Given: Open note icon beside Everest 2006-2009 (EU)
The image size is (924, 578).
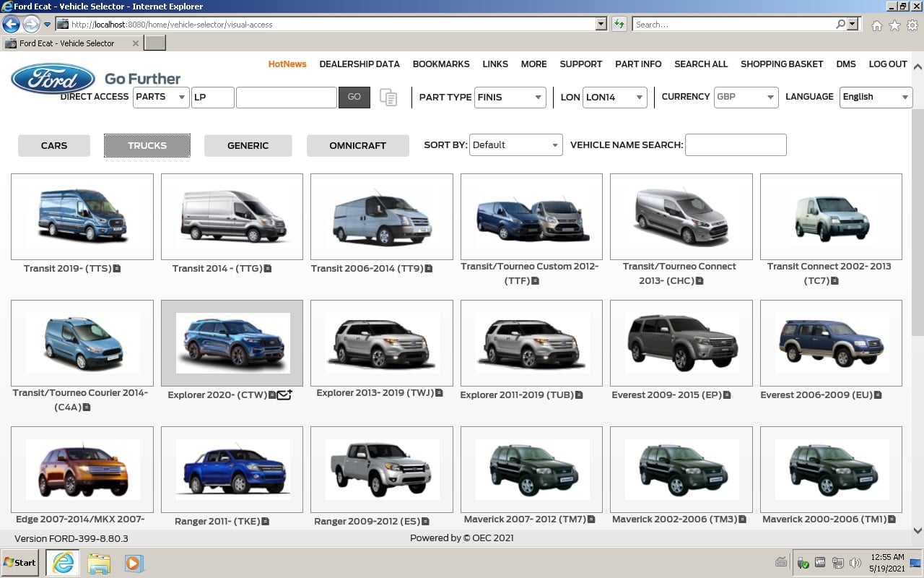Looking at the screenshot, I should (878, 395).
